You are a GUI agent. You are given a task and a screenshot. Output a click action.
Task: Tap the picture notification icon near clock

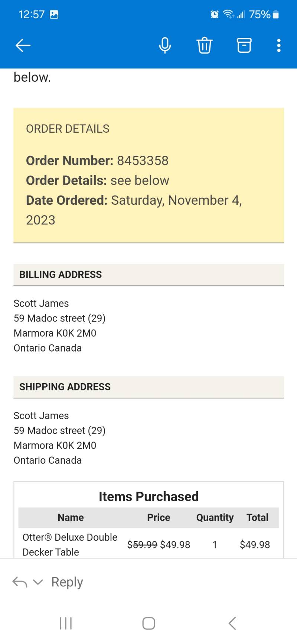click(x=54, y=14)
